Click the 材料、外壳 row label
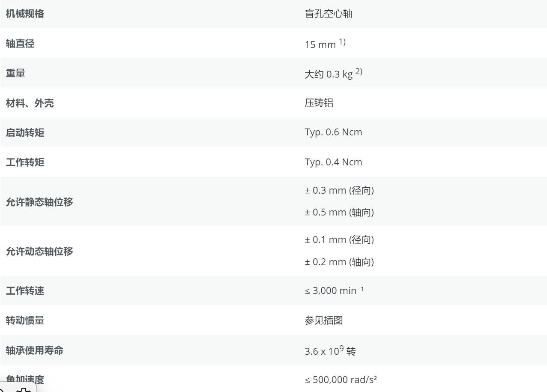547x392 pixels. pyautogui.click(x=30, y=103)
